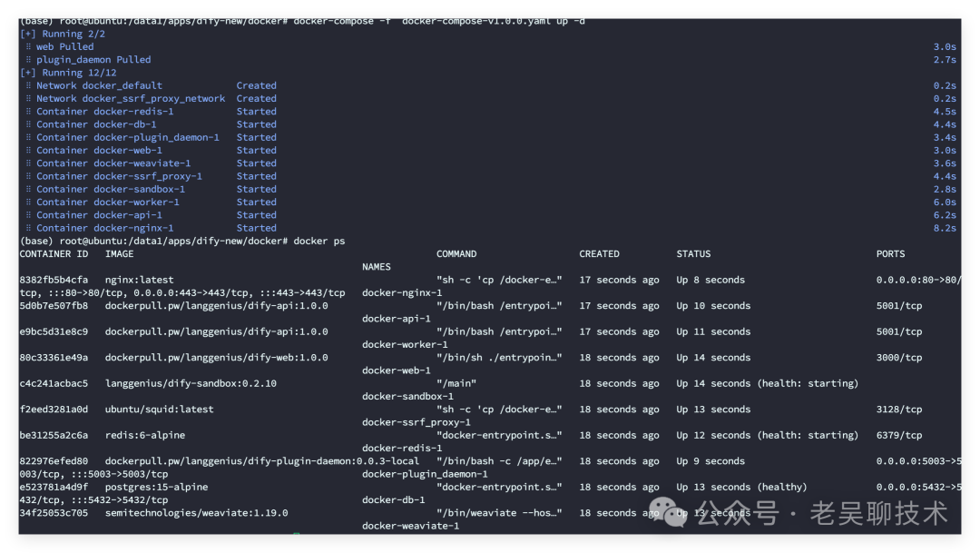Click 'Up 8 seconds' status
Viewport: 980px width, 553px height.
coord(710,280)
